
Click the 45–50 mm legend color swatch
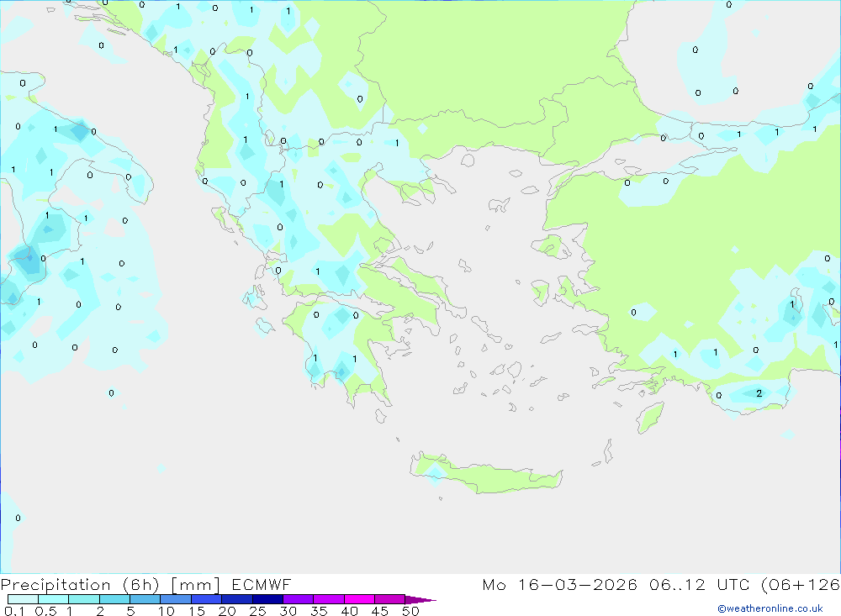click(x=390, y=599)
